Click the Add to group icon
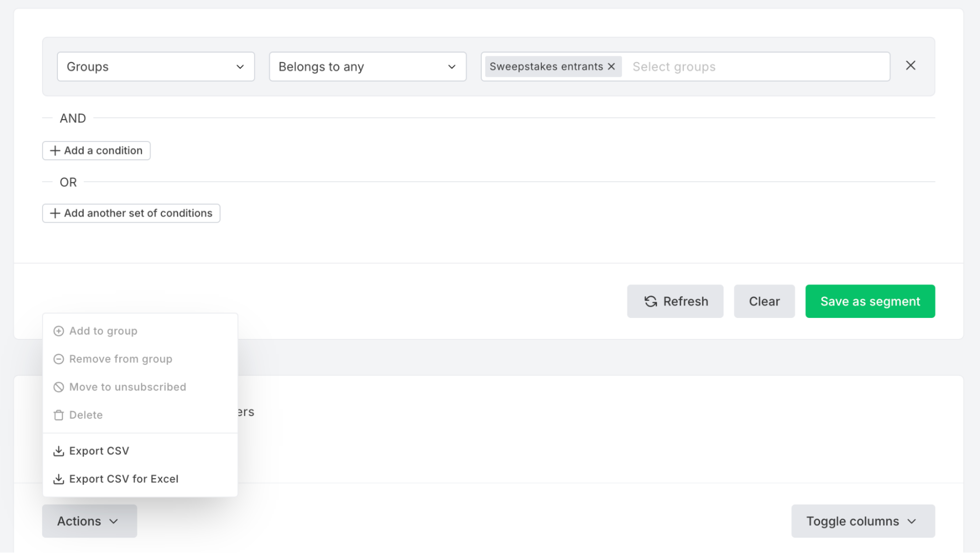The width and height of the screenshot is (980, 553). coord(58,330)
